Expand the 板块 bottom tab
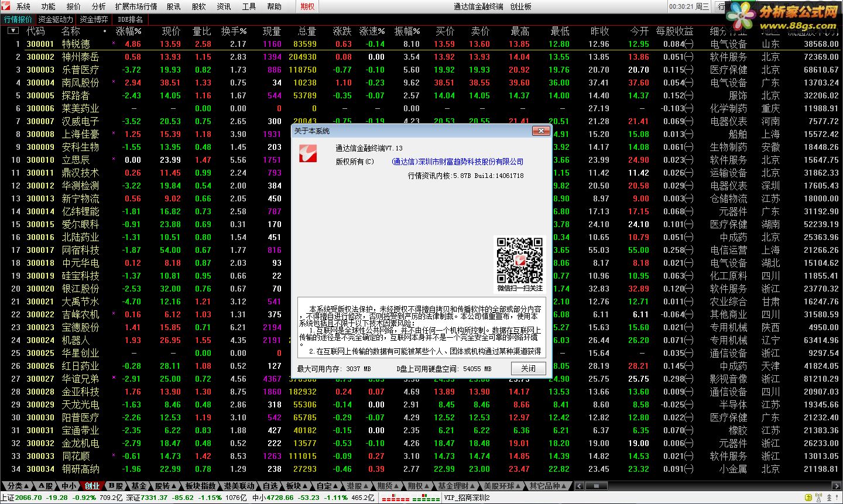 pyautogui.click(x=296, y=486)
